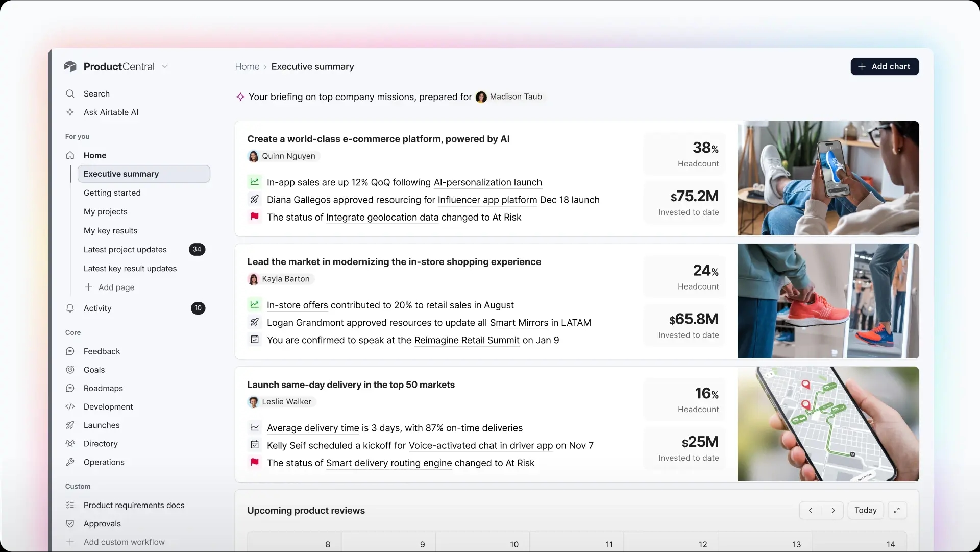Viewport: 980px width, 552px height.
Task: Click the plus icon for Add custom workflow
Action: click(x=70, y=542)
